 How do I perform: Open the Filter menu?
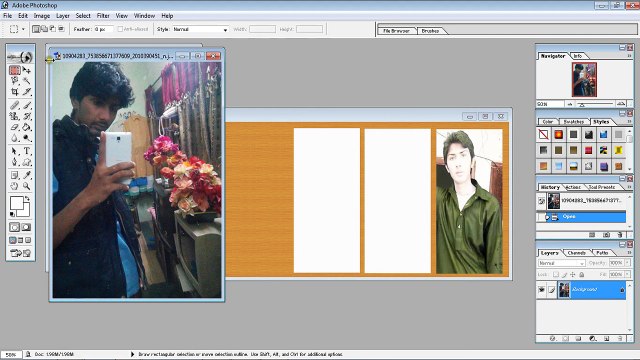[x=103, y=16]
